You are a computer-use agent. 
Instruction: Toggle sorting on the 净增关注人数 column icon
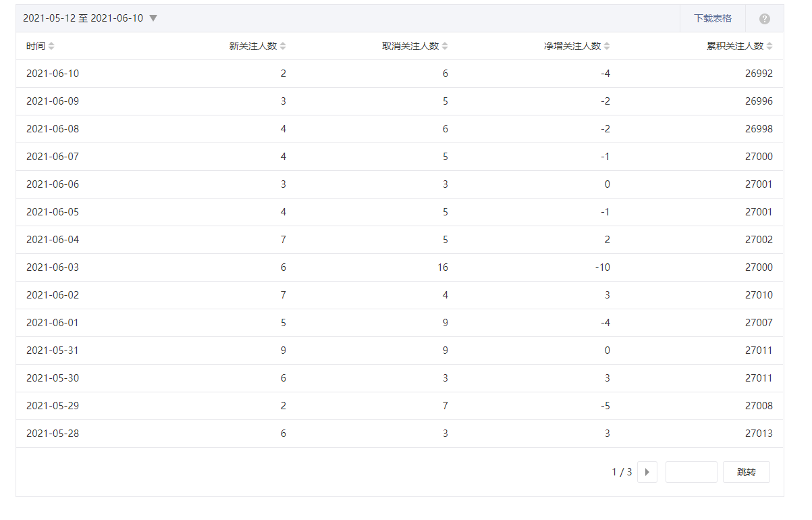[x=607, y=46]
